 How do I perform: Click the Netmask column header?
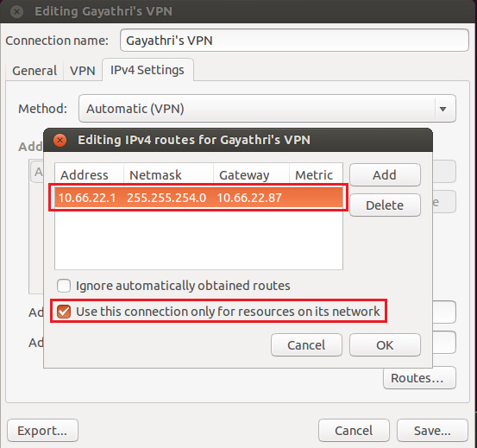(168, 175)
